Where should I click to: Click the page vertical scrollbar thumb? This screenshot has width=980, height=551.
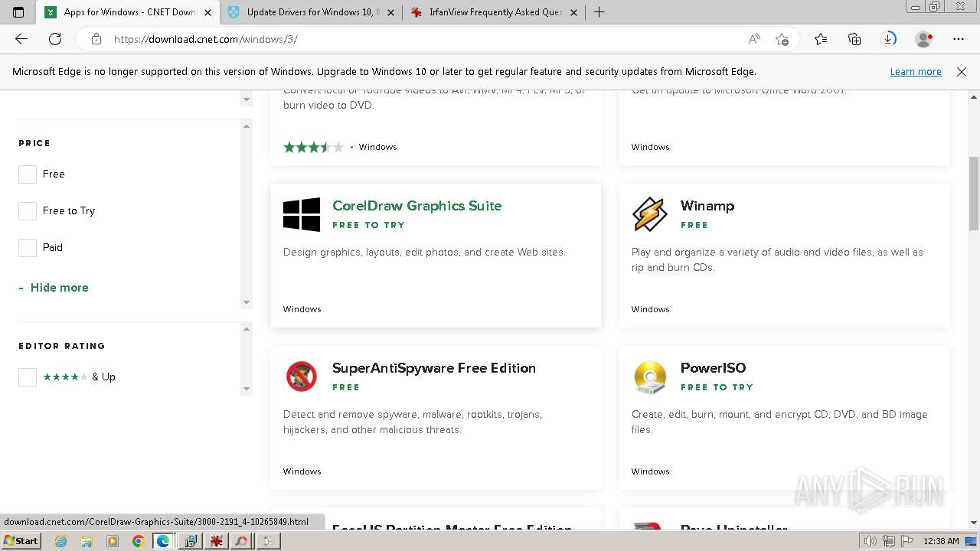point(974,193)
